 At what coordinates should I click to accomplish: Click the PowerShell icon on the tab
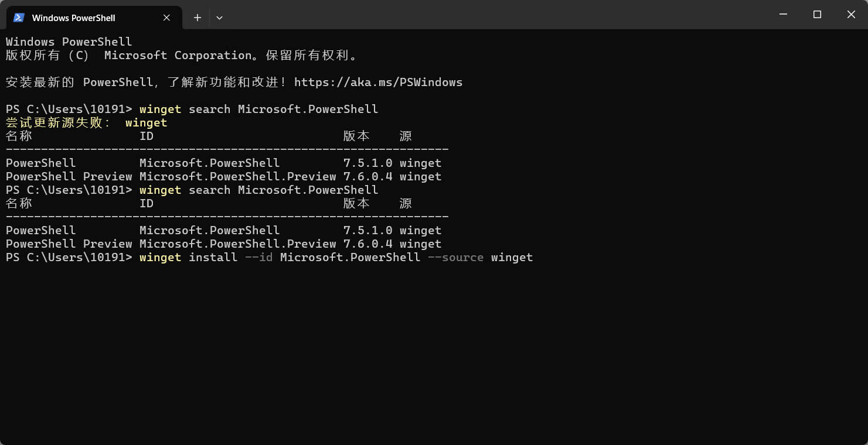click(19, 18)
